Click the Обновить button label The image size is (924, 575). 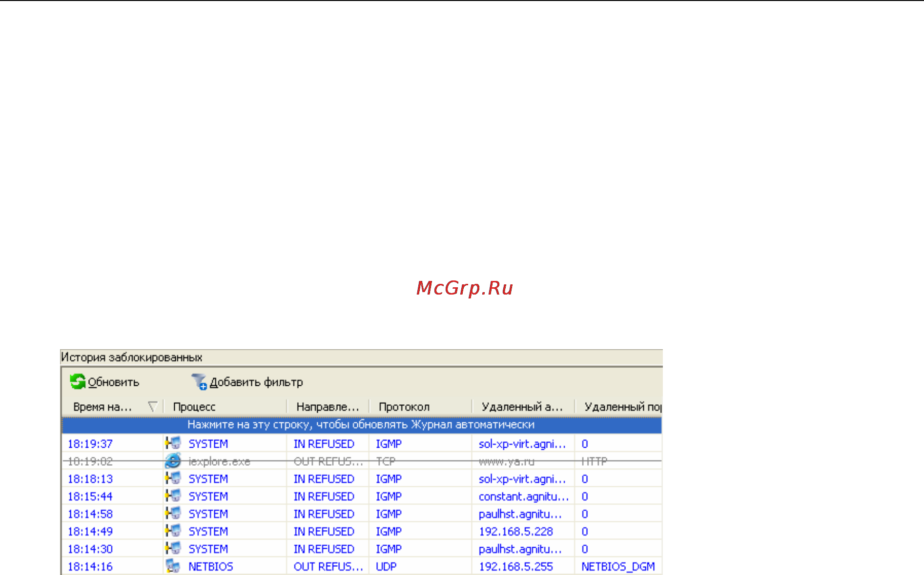point(114,382)
